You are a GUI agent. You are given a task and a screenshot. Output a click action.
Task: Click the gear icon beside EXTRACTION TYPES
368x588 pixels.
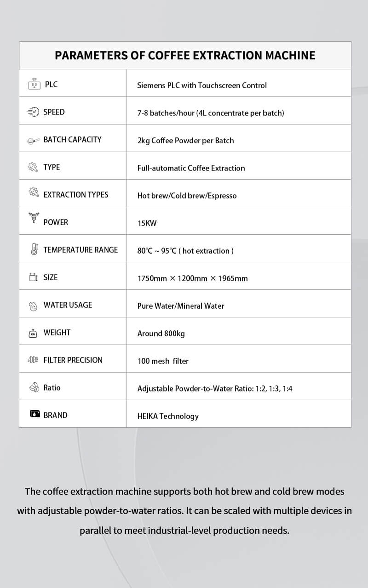33,193
